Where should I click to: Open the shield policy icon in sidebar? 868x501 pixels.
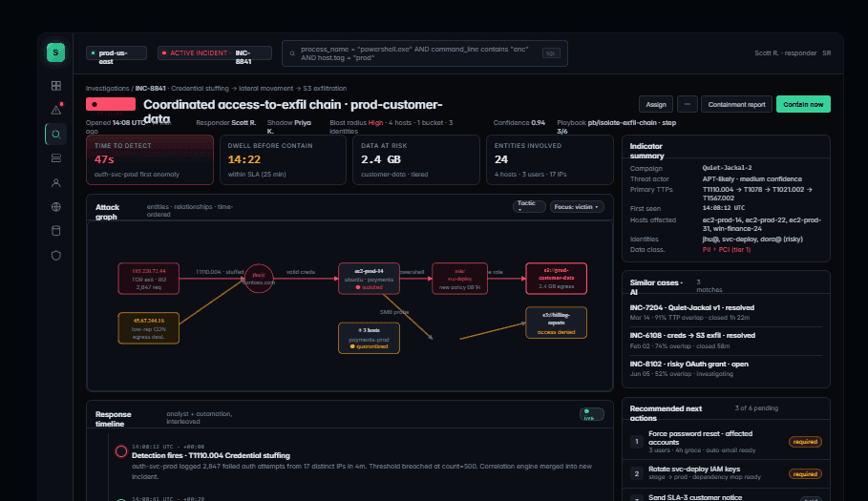pyautogui.click(x=56, y=256)
